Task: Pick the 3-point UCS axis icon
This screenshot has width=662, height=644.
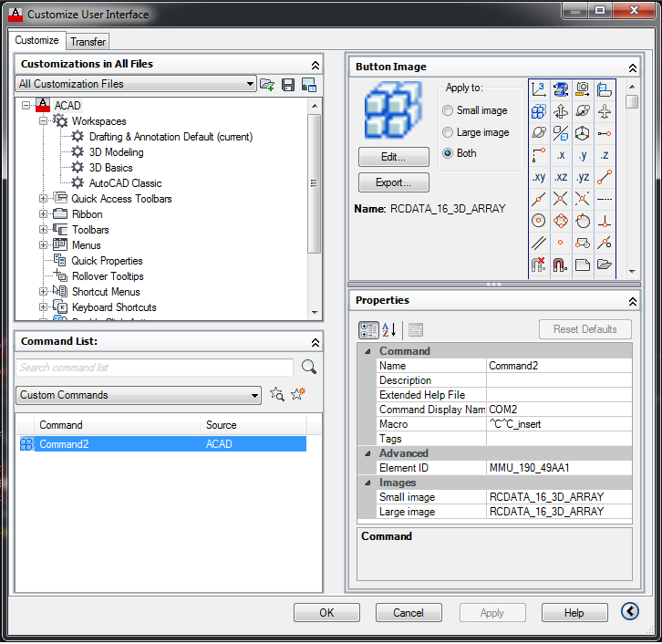Action: [x=538, y=89]
